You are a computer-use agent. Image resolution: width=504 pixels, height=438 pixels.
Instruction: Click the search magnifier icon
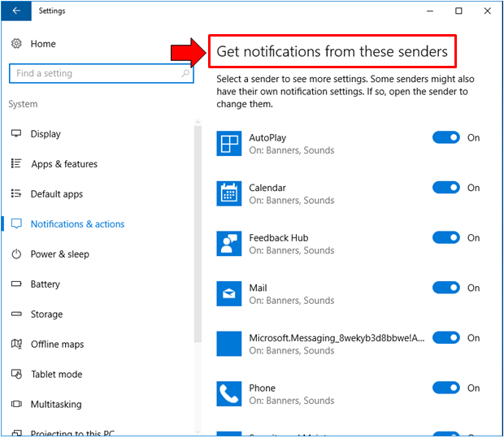pos(186,74)
